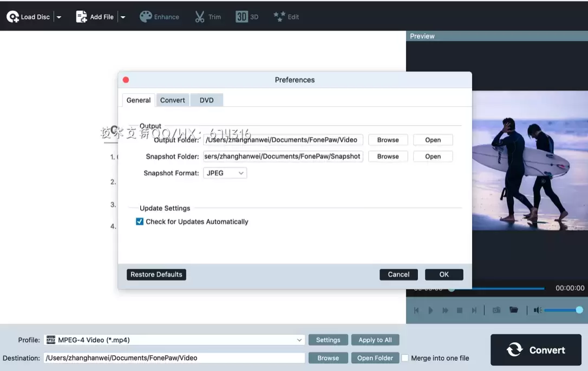The image size is (588, 371).
Task: Expand the Snapshot Format JPEG dropdown
Action: (x=225, y=173)
